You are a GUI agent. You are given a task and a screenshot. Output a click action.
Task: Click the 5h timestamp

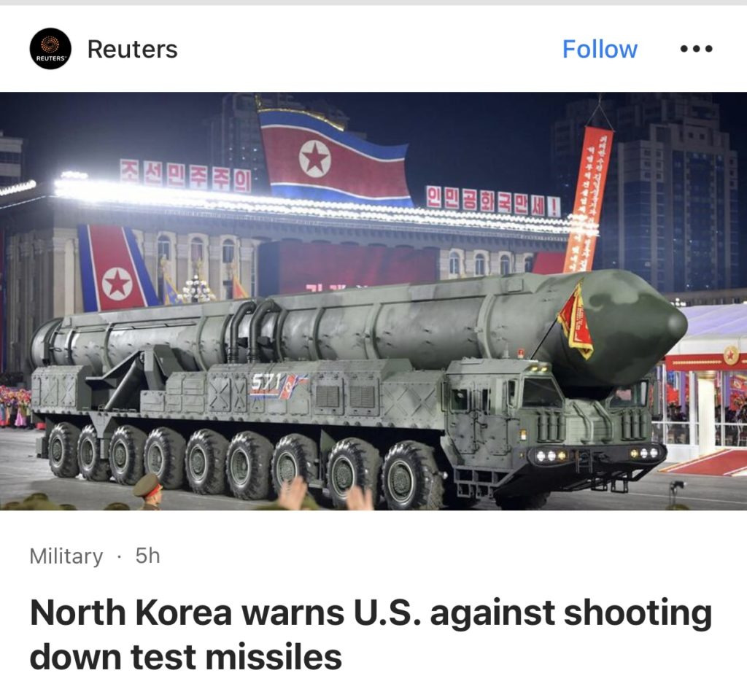pos(147,555)
